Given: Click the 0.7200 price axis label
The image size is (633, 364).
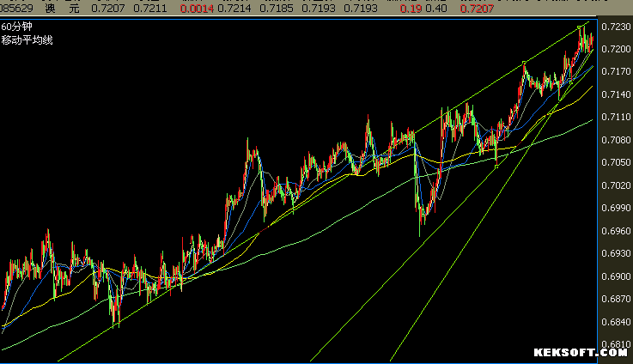Looking at the screenshot, I should coord(616,49).
